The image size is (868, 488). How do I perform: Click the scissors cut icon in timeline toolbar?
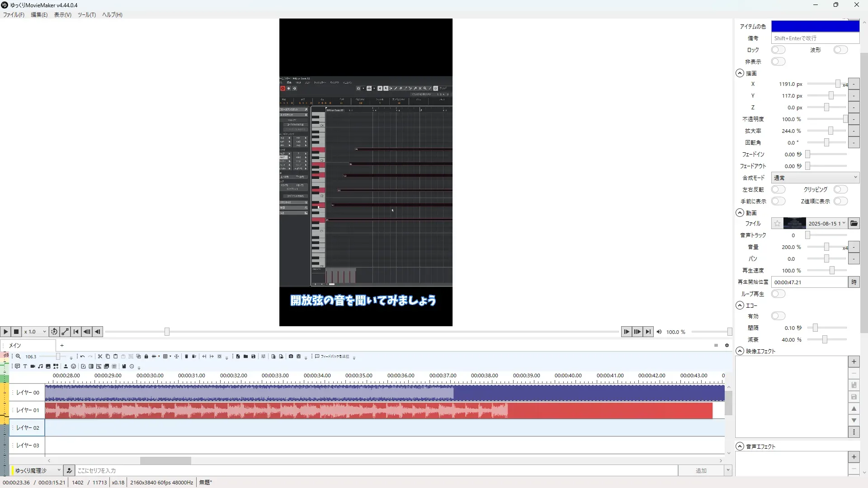pos(100,357)
